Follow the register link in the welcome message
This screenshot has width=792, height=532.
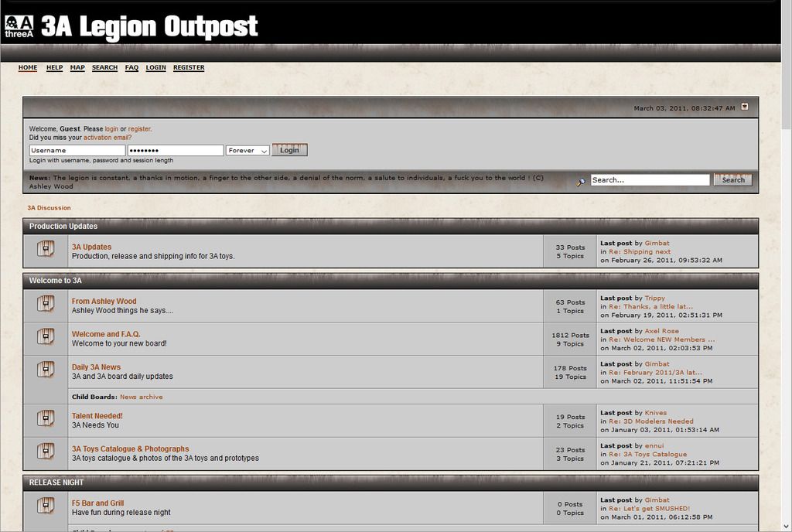(x=139, y=129)
